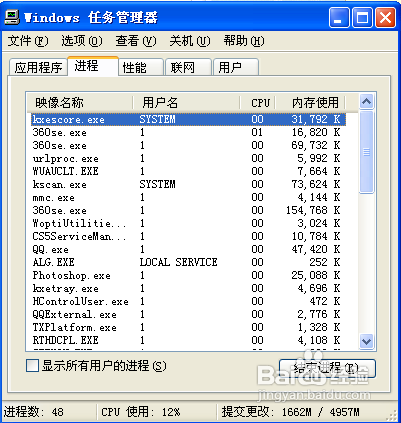
Task: Click the 进程数: 48 status entry
Action: (33, 412)
